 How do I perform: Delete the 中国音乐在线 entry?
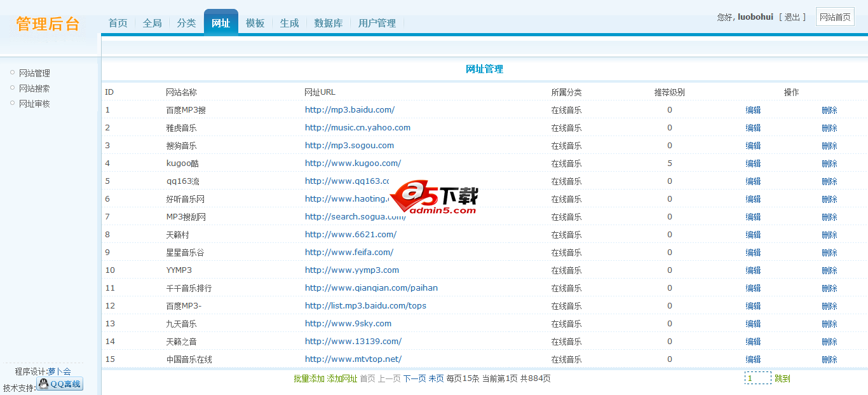click(829, 359)
